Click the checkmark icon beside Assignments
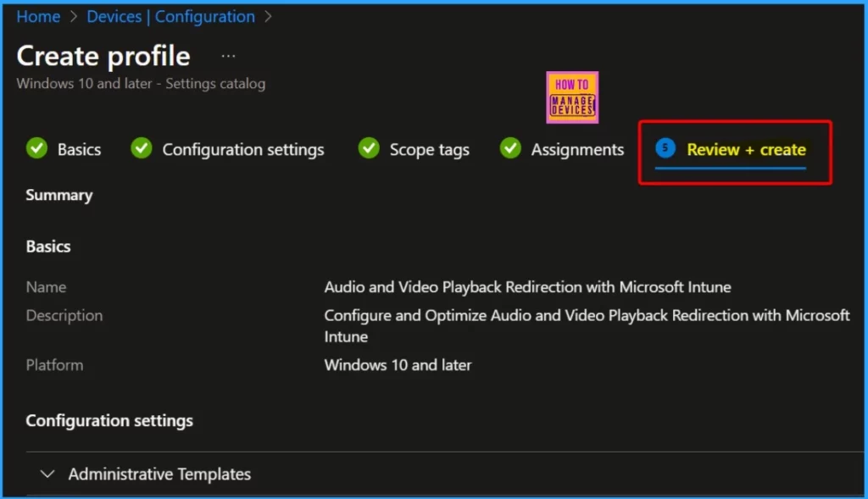This screenshot has width=868, height=499. [x=510, y=148]
